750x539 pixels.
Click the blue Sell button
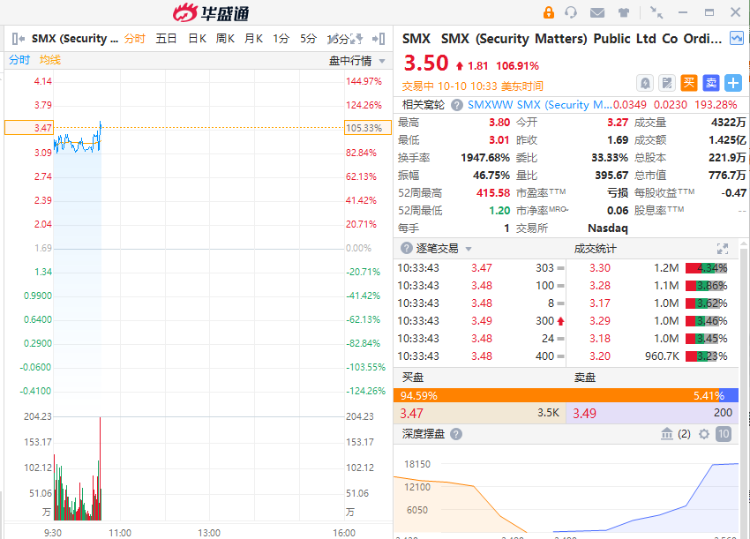711,83
